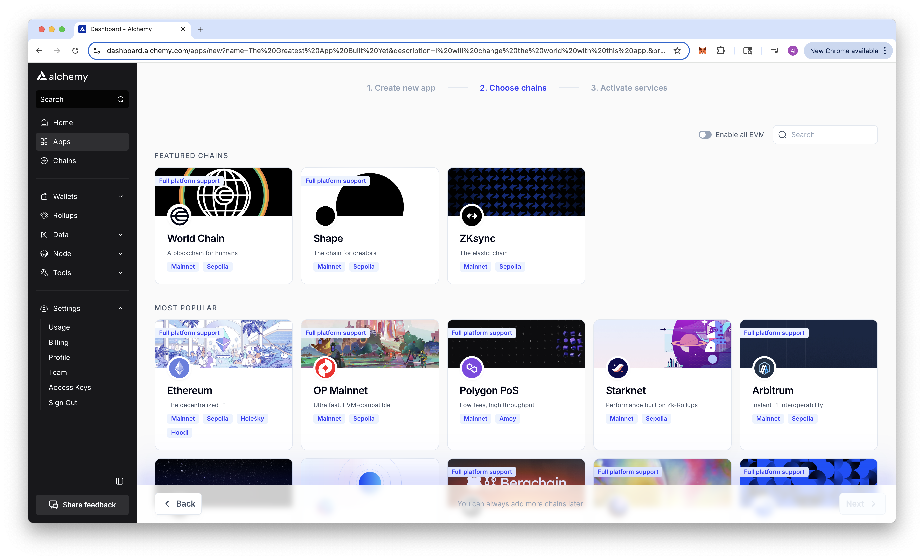The height and width of the screenshot is (560, 924).
Task: Click the Rollups layers icon
Action: 44,216
